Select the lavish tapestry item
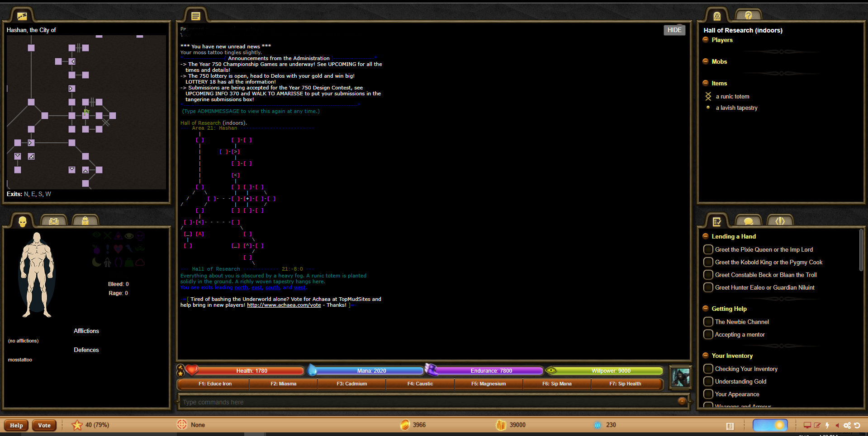The height and width of the screenshot is (436, 868). pos(736,108)
